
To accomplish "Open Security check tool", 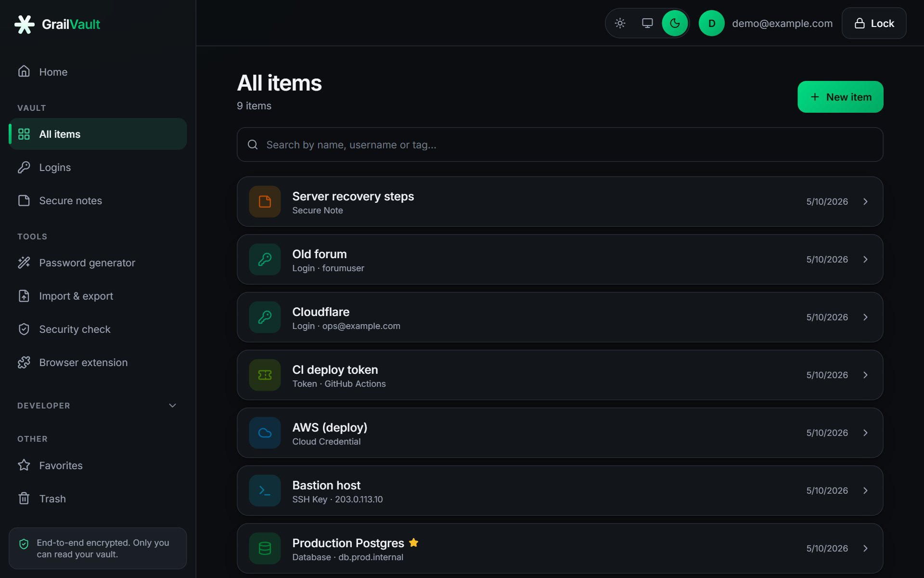I will (x=98, y=329).
